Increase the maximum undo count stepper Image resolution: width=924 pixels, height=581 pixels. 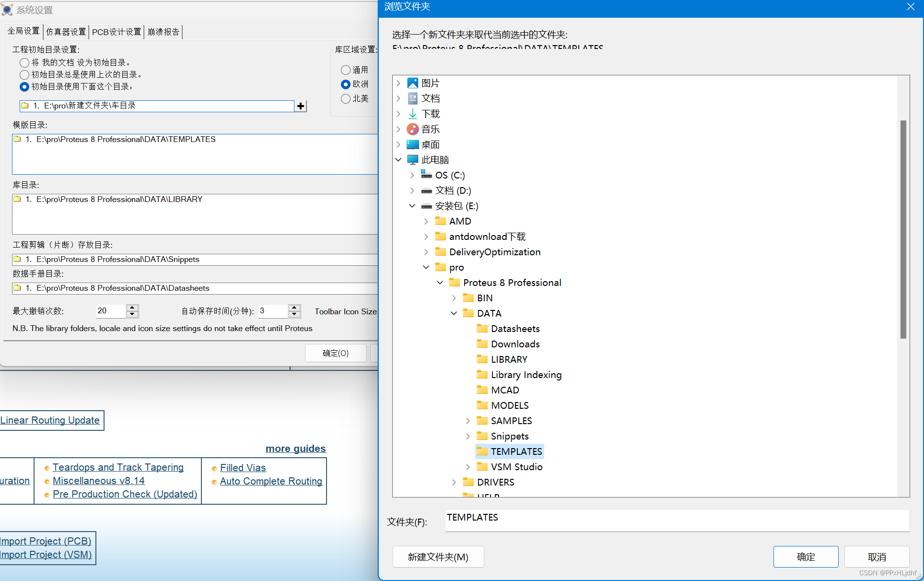(132, 308)
